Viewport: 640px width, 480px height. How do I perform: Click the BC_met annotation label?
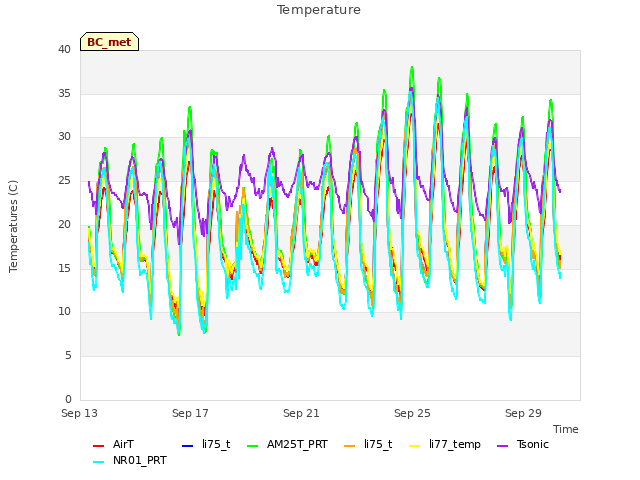pyautogui.click(x=109, y=42)
